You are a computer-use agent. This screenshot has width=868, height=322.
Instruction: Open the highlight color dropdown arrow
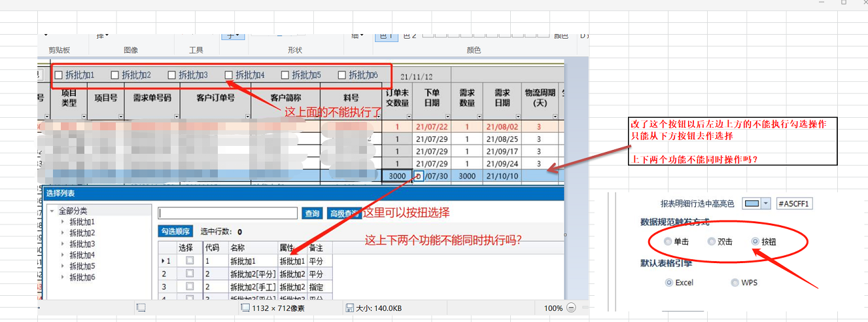[x=766, y=204]
